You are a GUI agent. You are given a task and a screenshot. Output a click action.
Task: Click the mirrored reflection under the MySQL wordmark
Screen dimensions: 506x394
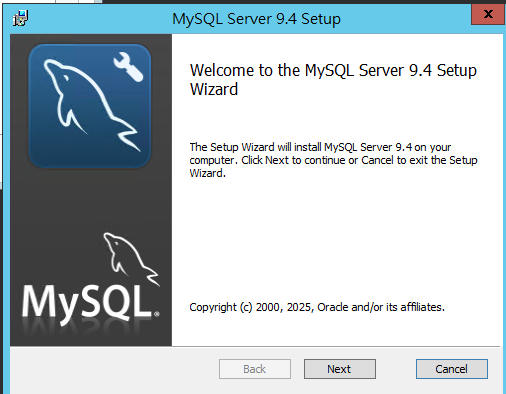click(87, 328)
